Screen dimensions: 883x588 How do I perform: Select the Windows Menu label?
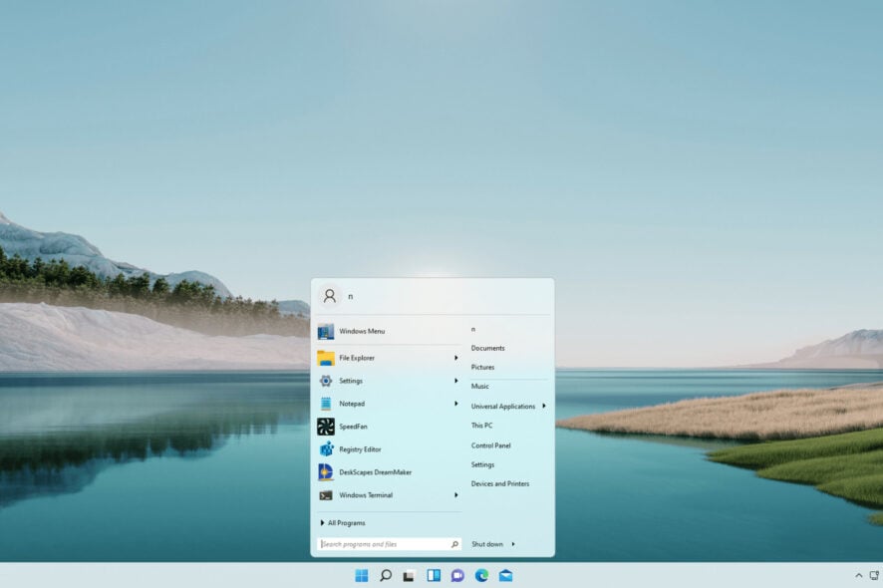(x=362, y=331)
